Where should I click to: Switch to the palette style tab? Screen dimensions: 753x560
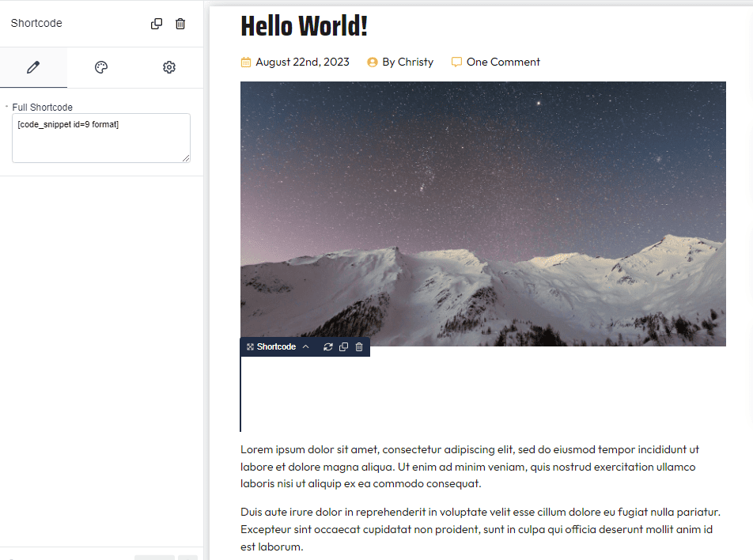pyautogui.click(x=101, y=67)
